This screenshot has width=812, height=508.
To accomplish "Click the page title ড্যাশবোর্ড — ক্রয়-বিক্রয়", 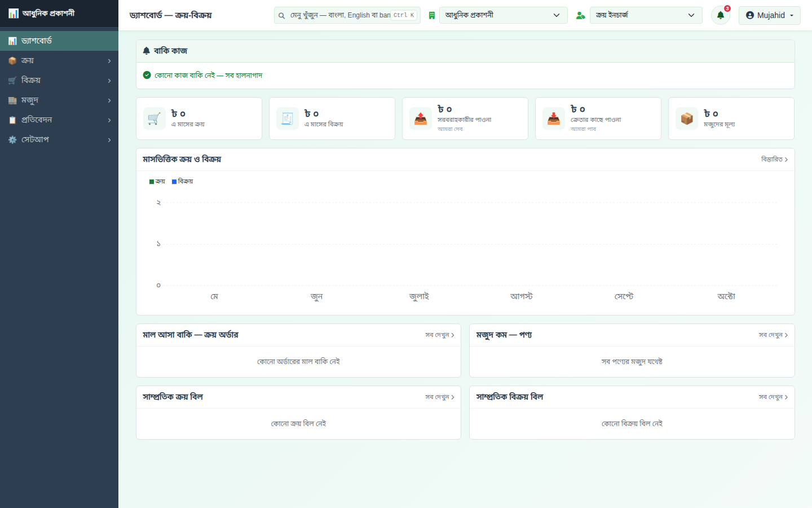I will click(171, 15).
